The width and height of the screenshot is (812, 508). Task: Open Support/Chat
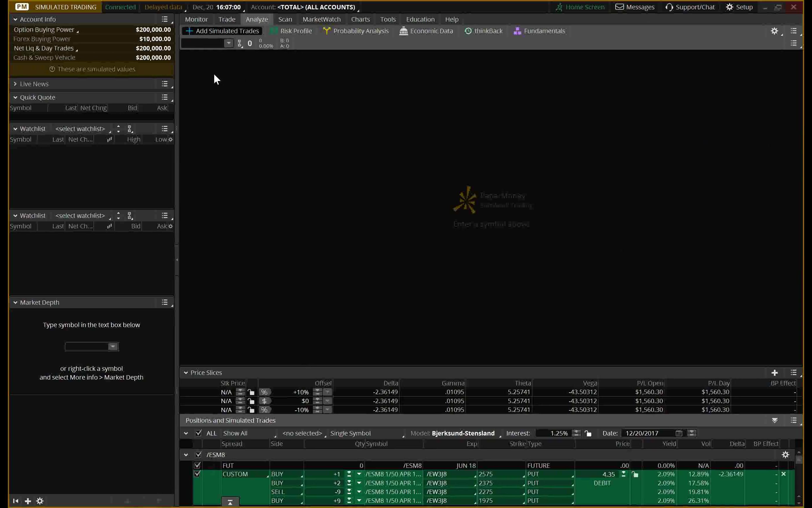pyautogui.click(x=690, y=7)
